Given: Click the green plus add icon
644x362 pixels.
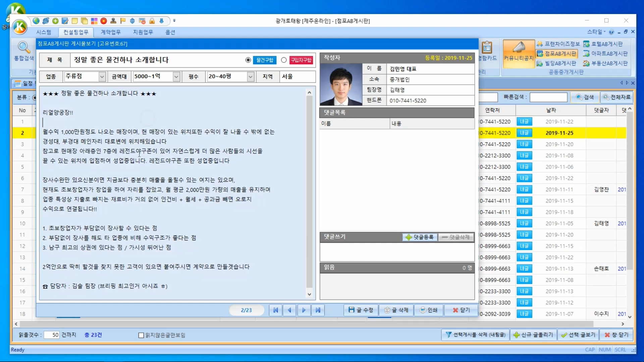Looking at the screenshot, I should pos(55,21).
